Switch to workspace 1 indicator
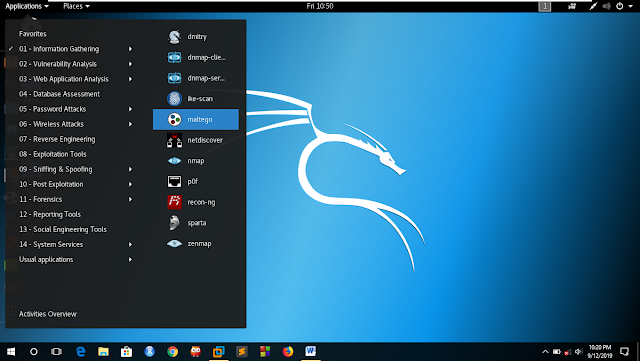This screenshot has height=361, width=640. pos(544,6)
